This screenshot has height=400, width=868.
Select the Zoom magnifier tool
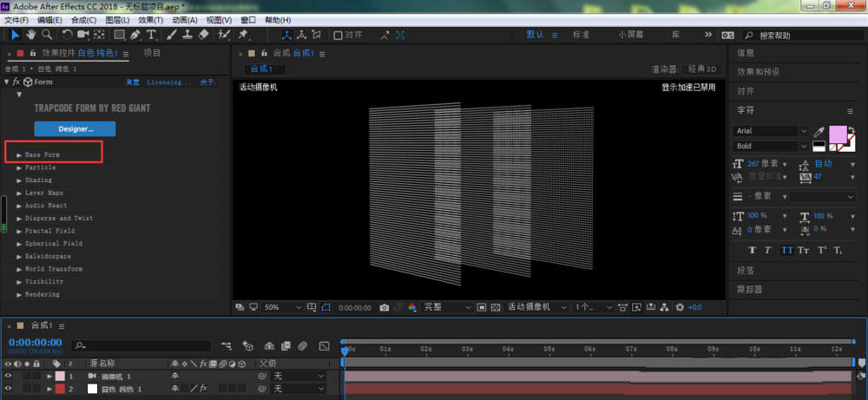tap(46, 35)
